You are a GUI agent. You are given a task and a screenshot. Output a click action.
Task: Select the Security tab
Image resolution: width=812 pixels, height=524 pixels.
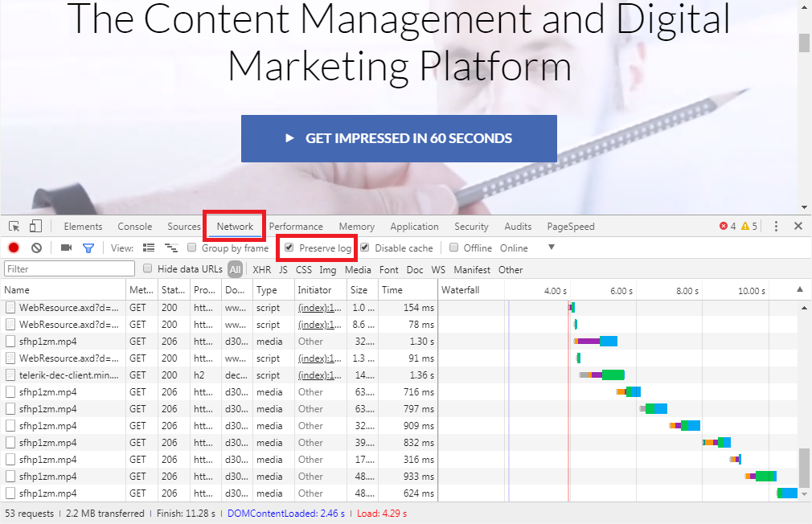[x=471, y=227]
